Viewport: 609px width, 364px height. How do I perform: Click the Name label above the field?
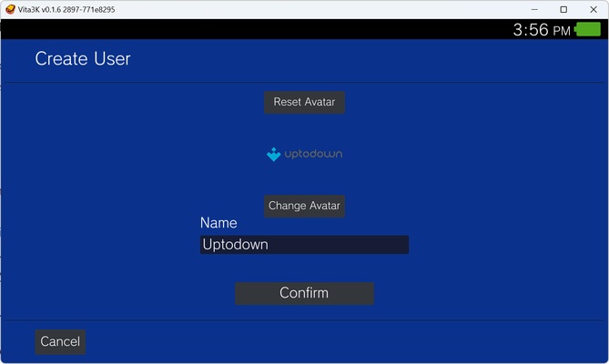tap(218, 223)
